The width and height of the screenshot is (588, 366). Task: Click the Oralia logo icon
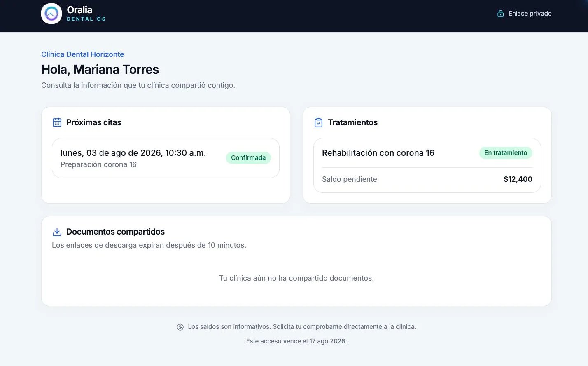[51, 14]
